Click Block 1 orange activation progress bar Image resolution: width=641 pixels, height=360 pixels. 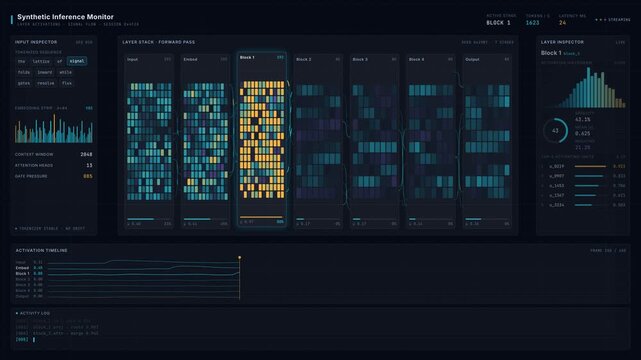click(262, 217)
